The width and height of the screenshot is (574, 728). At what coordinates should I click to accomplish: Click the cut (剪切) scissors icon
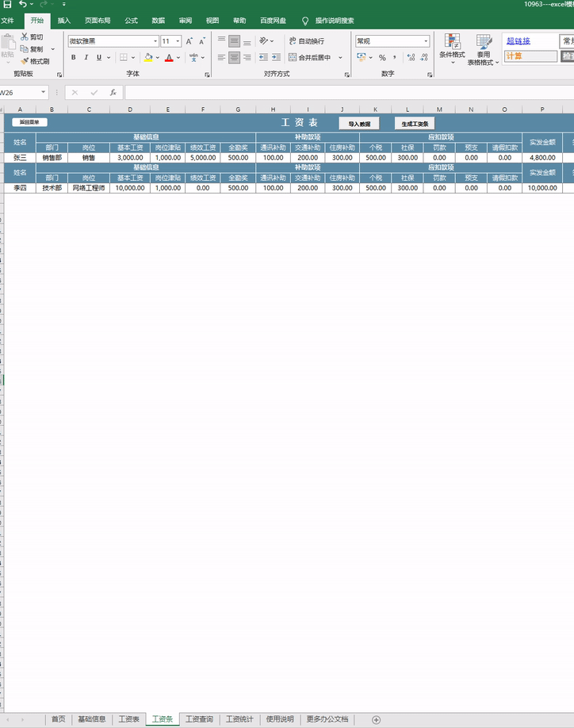[25, 37]
